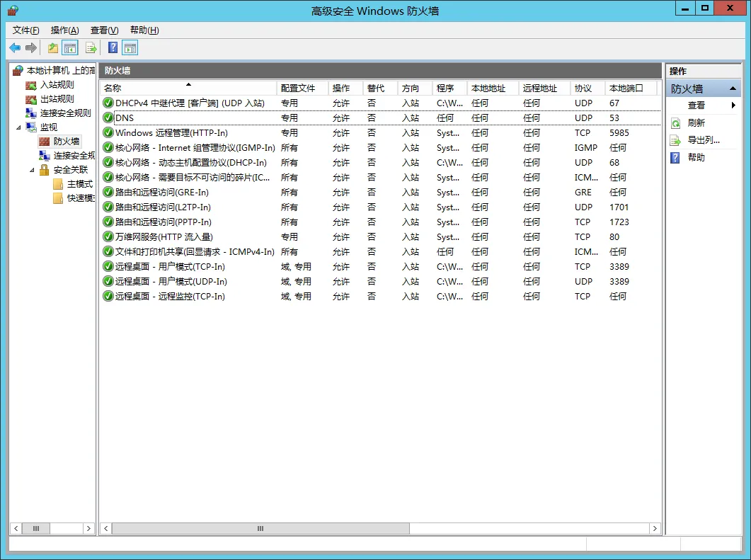Sort by the 远程地址 column header
This screenshot has width=751, height=560.
[544, 88]
